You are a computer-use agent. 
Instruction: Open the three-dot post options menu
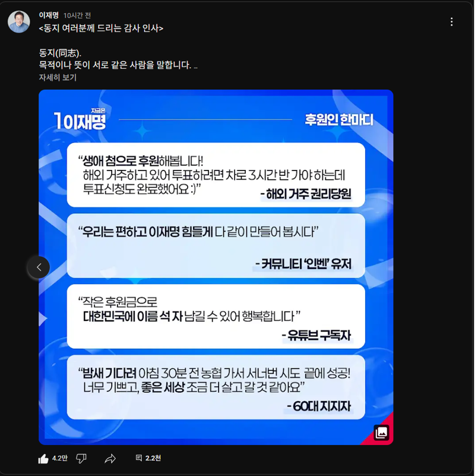pyautogui.click(x=451, y=21)
